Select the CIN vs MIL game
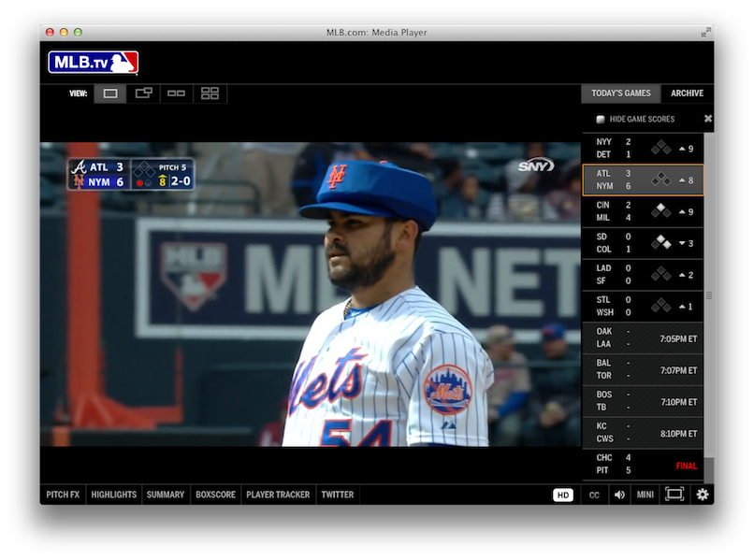Screen dimensions: 754x560 643,211
